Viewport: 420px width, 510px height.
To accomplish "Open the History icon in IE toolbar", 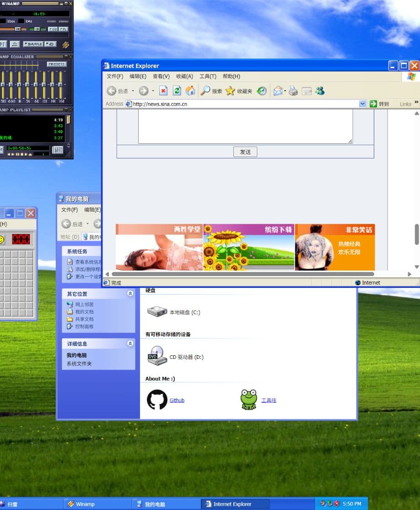I will [x=262, y=91].
